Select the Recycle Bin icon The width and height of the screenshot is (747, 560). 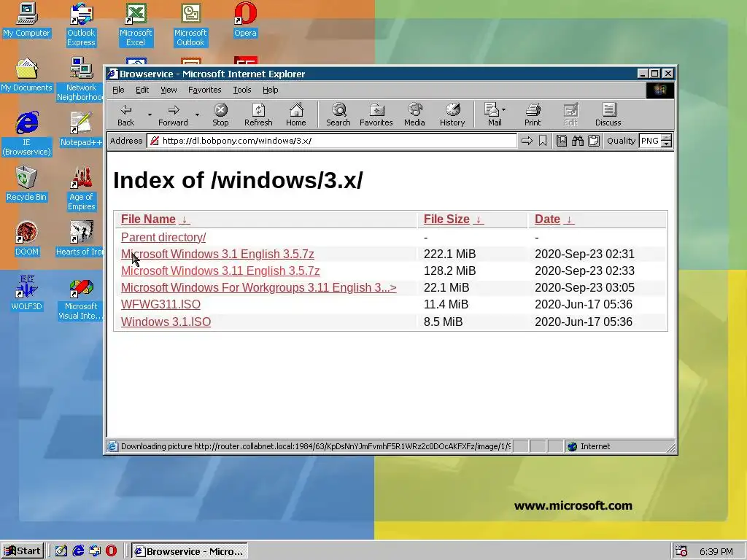pyautogui.click(x=26, y=184)
